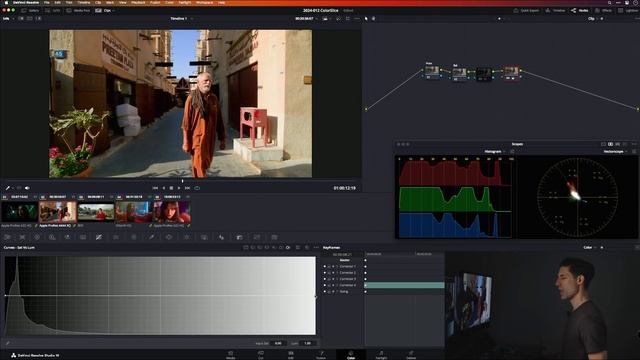Open the Color Wheels palette
Viewport: 640px width, 360px height.
[37, 237]
